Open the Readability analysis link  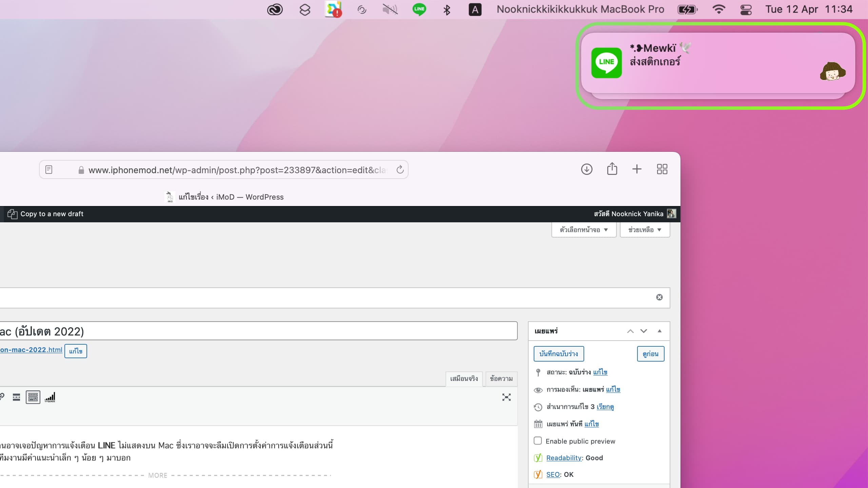(564, 458)
